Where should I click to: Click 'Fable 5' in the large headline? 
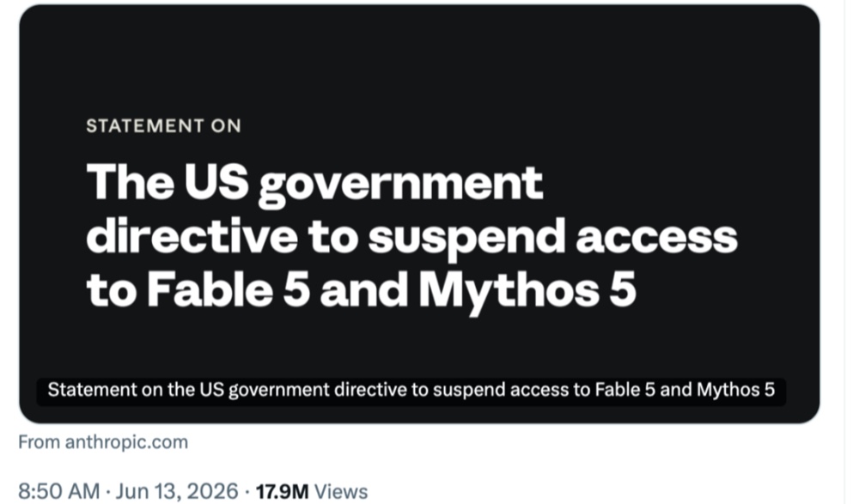pos(228,289)
